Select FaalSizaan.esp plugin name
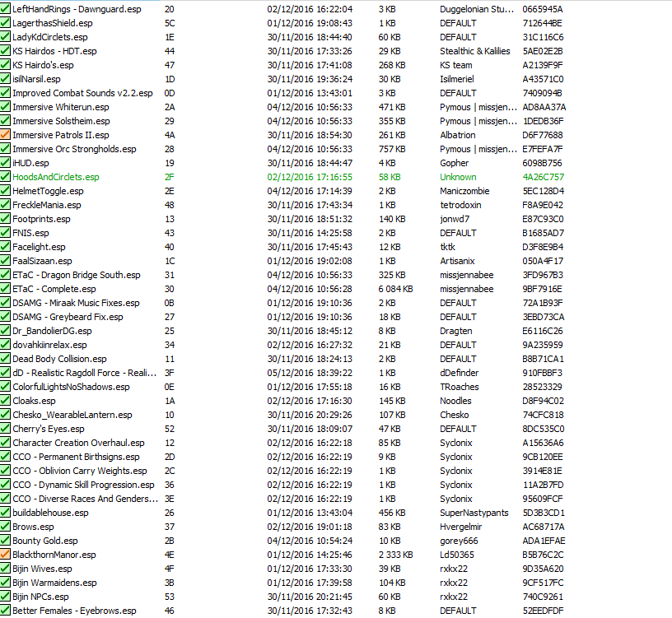The height and width of the screenshot is (618, 672). 43,261
